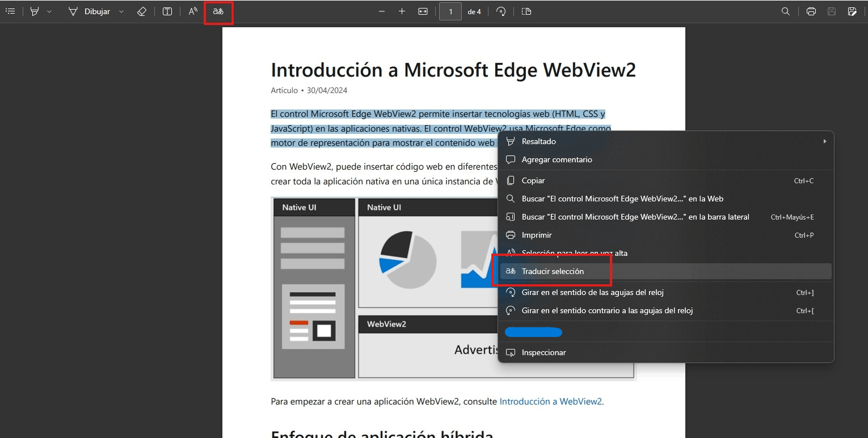Click the Save icon in toolbar
868x438 pixels.
(x=832, y=11)
